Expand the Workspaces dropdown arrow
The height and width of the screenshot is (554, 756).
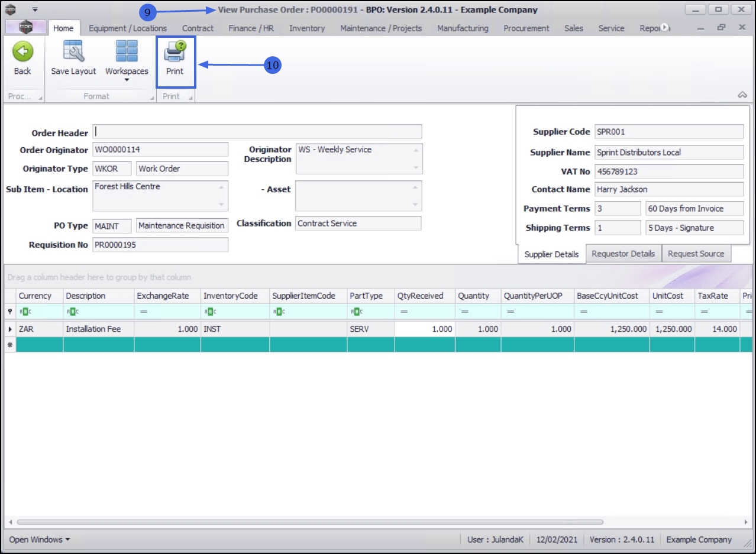tap(127, 80)
